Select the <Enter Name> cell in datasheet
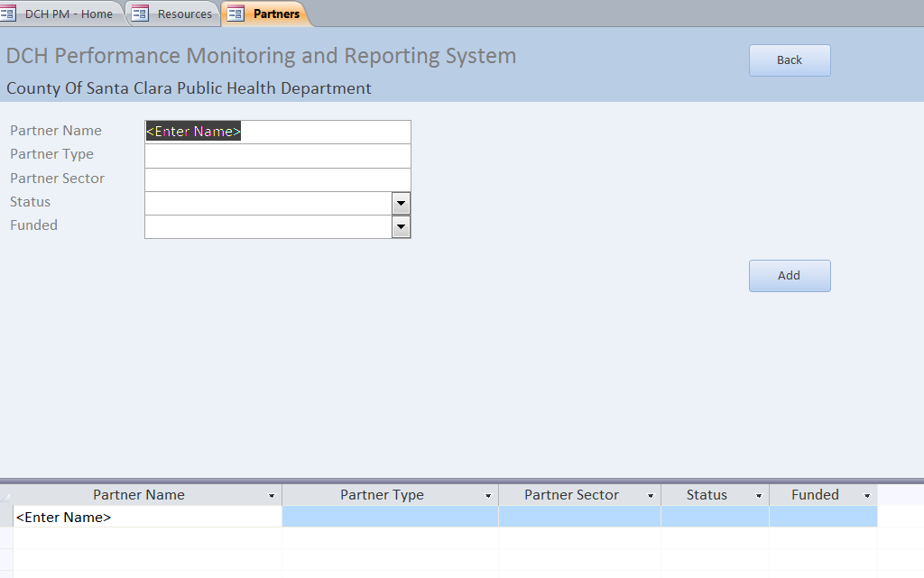Image resolution: width=924 pixels, height=578 pixels. pyautogui.click(x=147, y=518)
